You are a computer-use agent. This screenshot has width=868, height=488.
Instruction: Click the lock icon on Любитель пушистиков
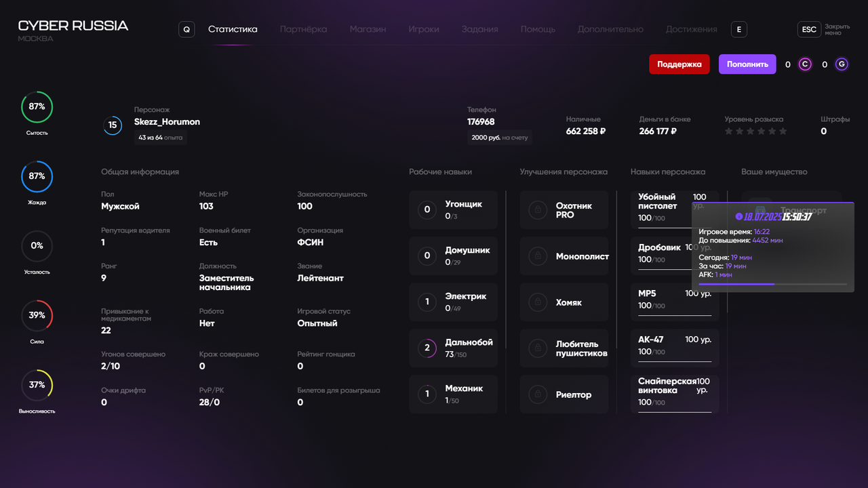click(x=538, y=348)
